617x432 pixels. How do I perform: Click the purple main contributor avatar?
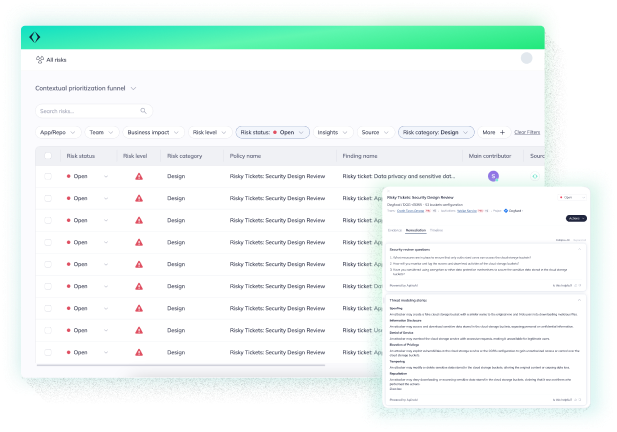(x=493, y=176)
